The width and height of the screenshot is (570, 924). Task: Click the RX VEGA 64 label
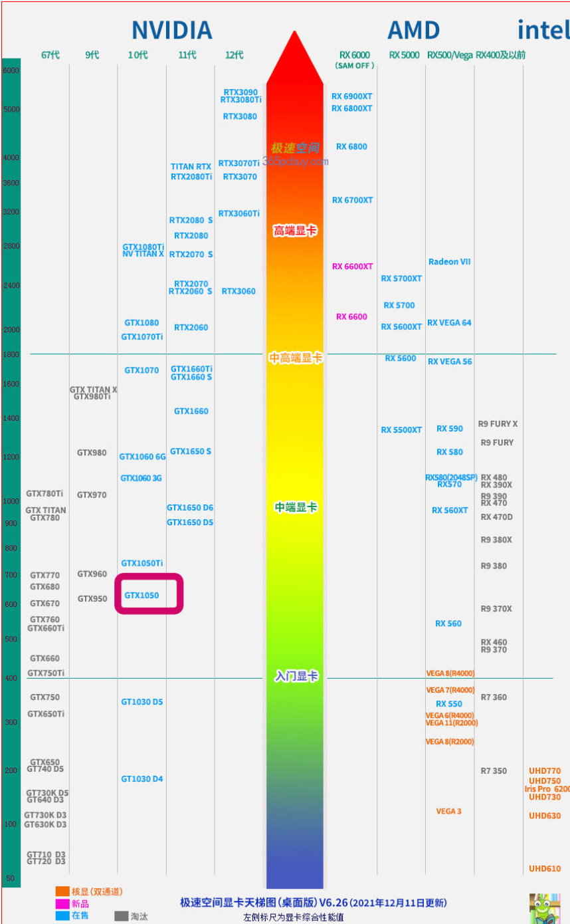449,323
